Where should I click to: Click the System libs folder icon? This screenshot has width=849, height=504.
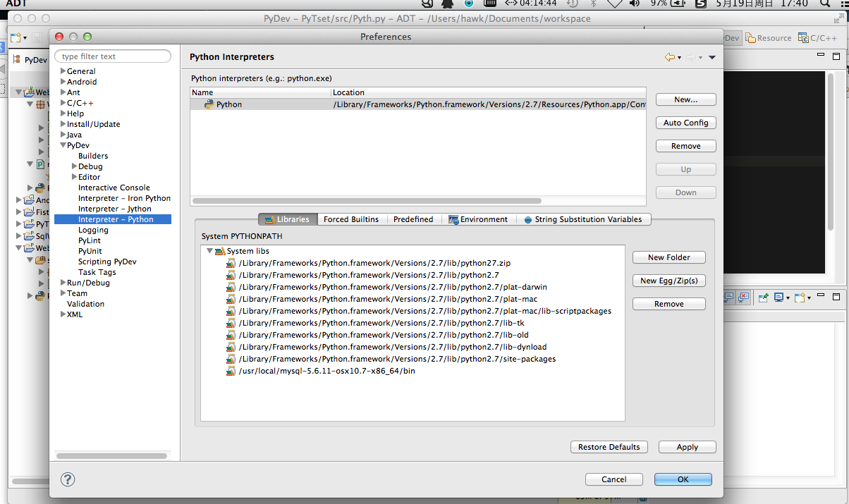pyautogui.click(x=219, y=251)
